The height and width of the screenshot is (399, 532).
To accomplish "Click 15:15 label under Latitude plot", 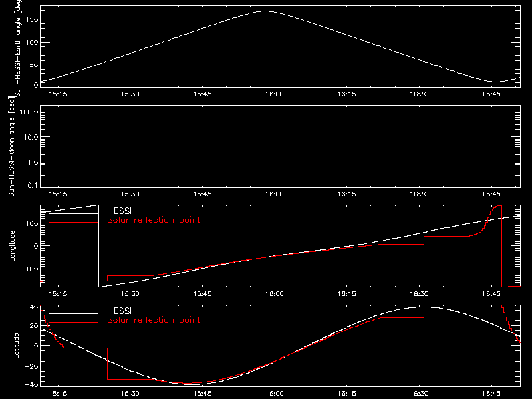I will point(58,394).
